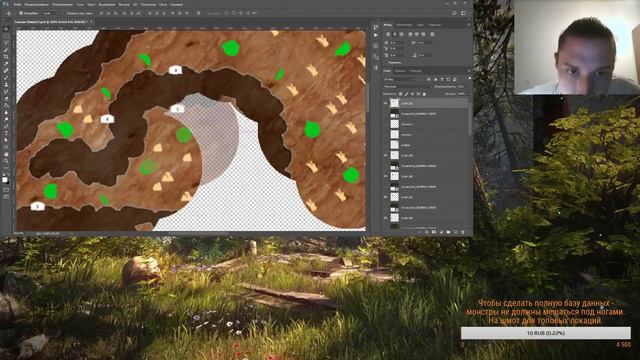
Task: Open the File menu
Action: click(17, 4)
